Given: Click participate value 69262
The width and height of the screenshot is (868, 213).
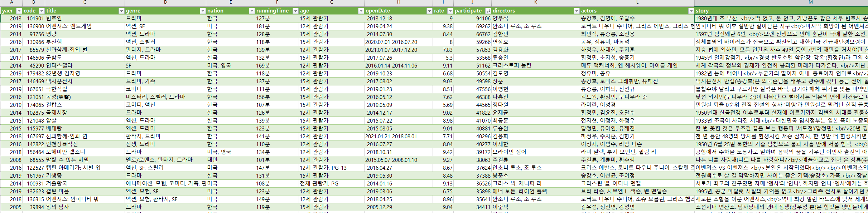Looking at the screenshot, I should pyautogui.click(x=472, y=26).
